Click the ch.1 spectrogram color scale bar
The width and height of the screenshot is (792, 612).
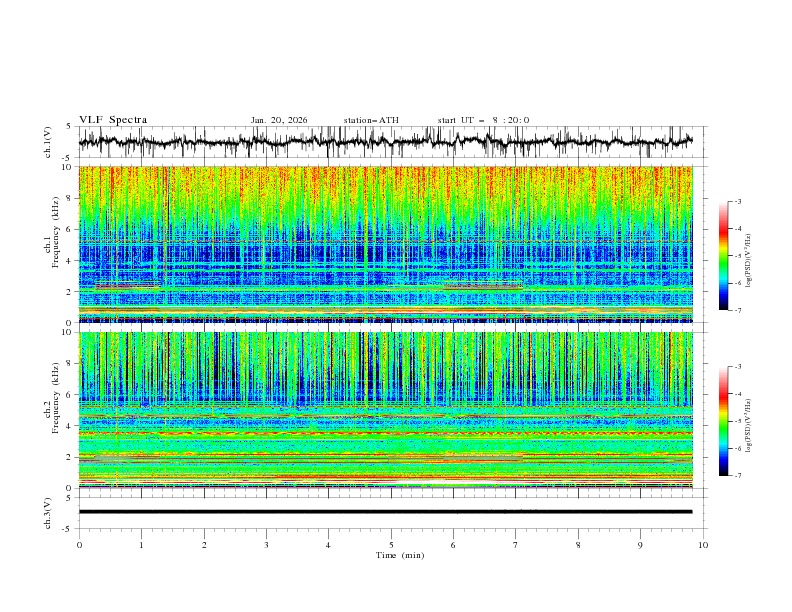point(723,255)
